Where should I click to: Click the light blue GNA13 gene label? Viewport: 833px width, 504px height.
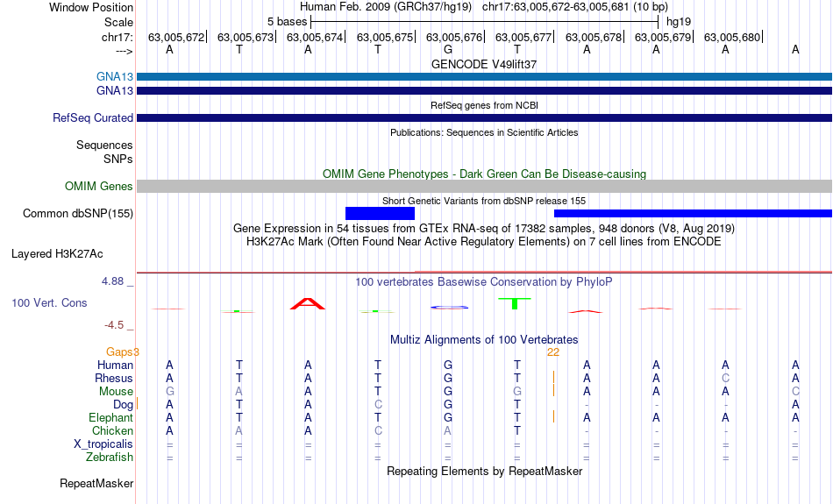coord(114,77)
